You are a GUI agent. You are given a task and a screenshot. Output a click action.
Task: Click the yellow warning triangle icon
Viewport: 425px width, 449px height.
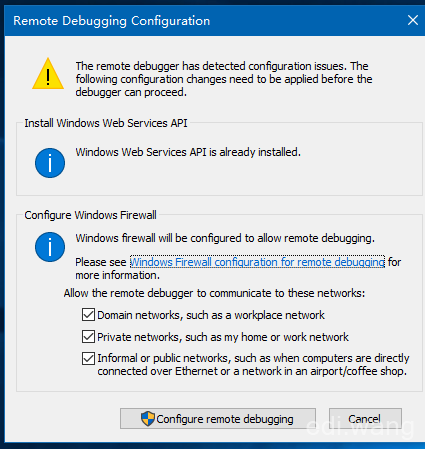pos(48,74)
